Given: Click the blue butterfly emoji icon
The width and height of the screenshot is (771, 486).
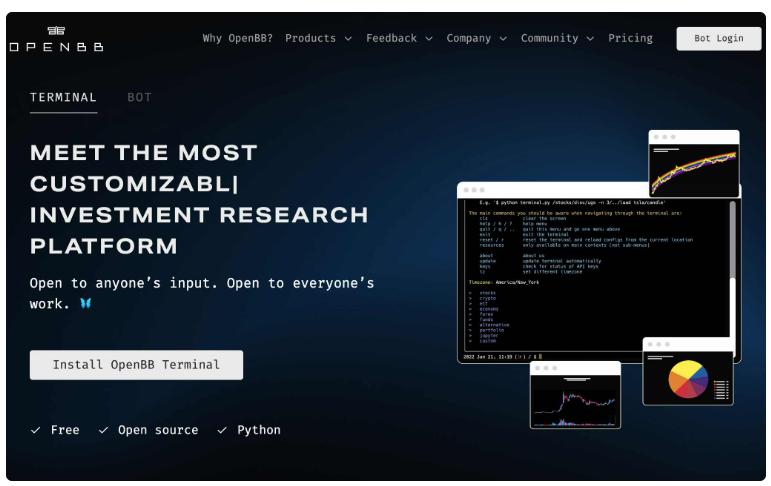Looking at the screenshot, I should point(86,303).
